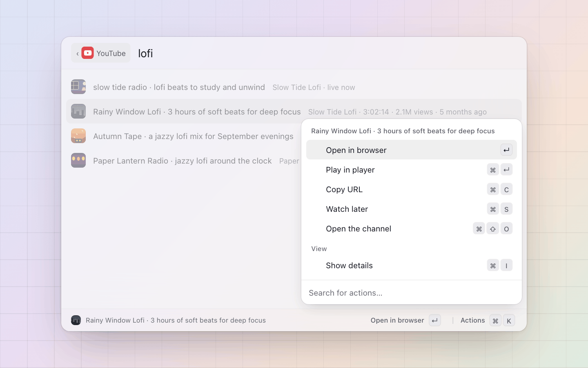Select the Watch later action
The image size is (588, 368).
pyautogui.click(x=412, y=209)
